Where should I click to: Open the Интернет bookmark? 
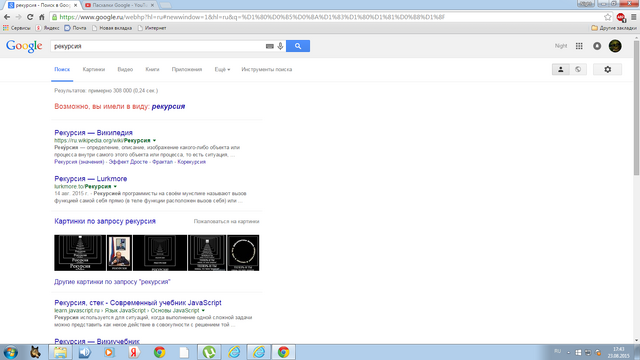pos(152,28)
